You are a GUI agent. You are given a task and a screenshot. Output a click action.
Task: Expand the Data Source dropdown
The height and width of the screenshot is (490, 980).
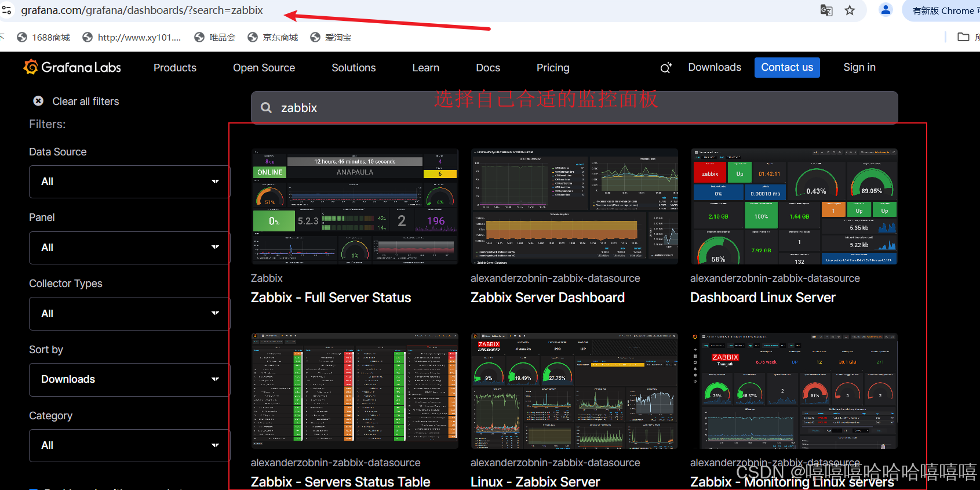129,182
